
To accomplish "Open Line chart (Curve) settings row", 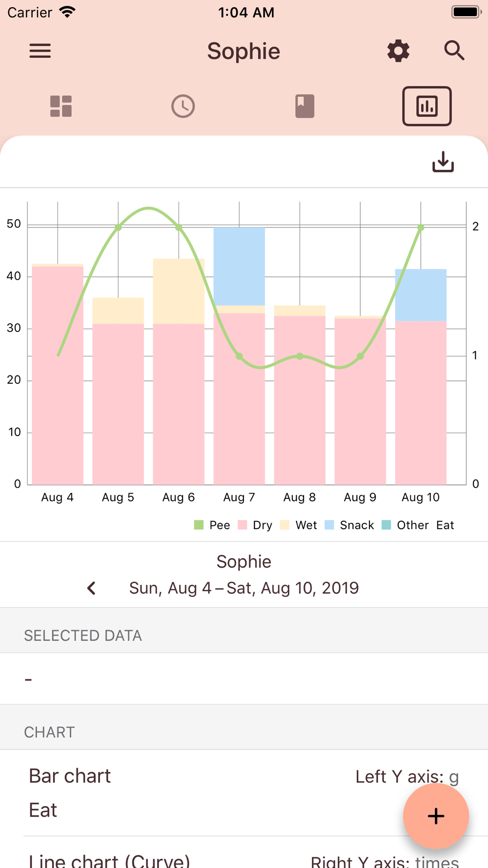I will [x=195, y=859].
